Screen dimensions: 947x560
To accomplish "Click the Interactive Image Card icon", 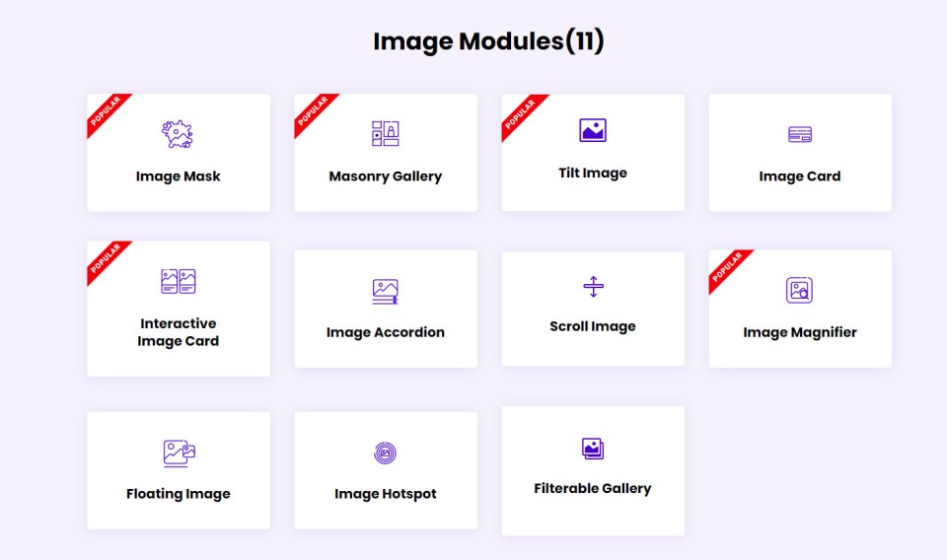I will (179, 281).
